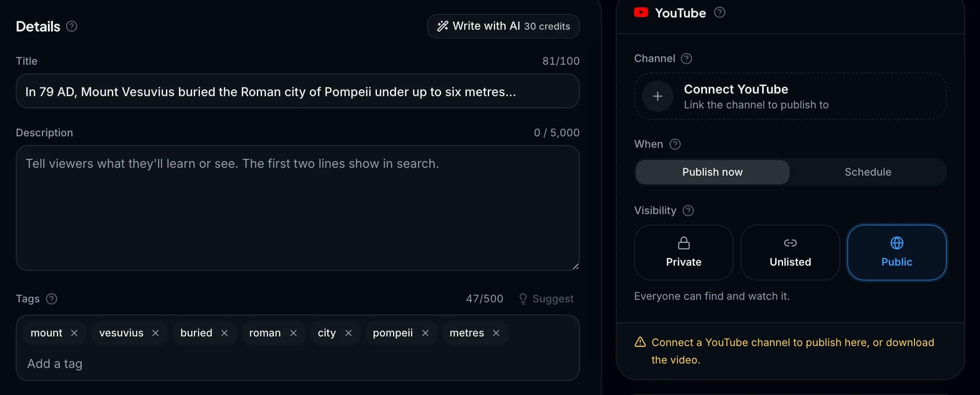
Task: Remove the pompeii tag
Action: [x=425, y=333]
